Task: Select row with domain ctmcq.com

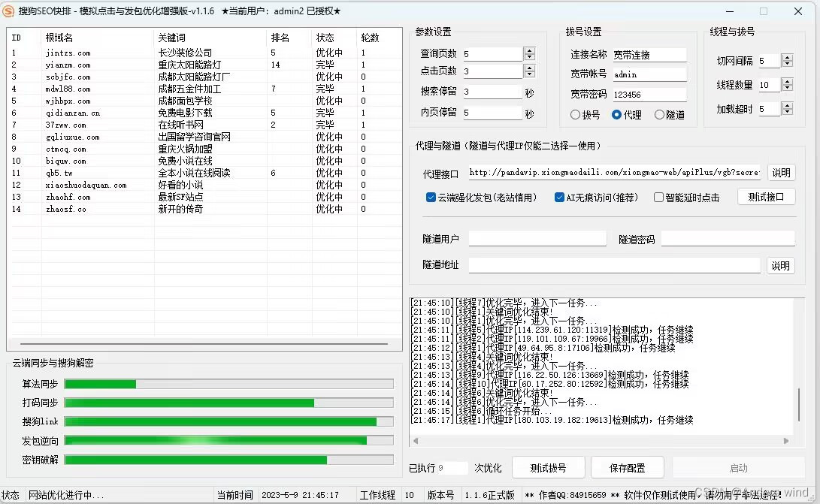Action: pyautogui.click(x=204, y=149)
